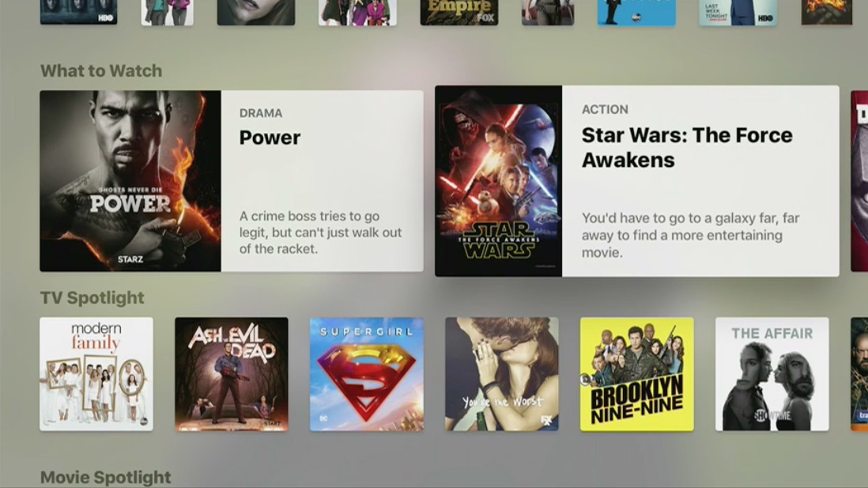Screen dimensions: 868x488
Task: Click the What to Watch heading
Action: (101, 71)
